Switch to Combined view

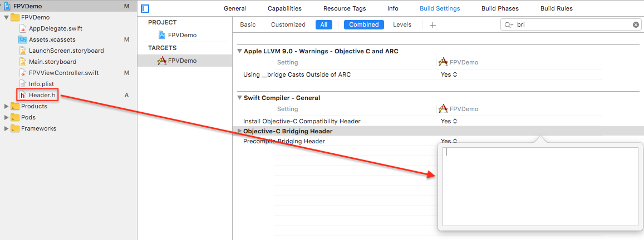pyautogui.click(x=364, y=24)
